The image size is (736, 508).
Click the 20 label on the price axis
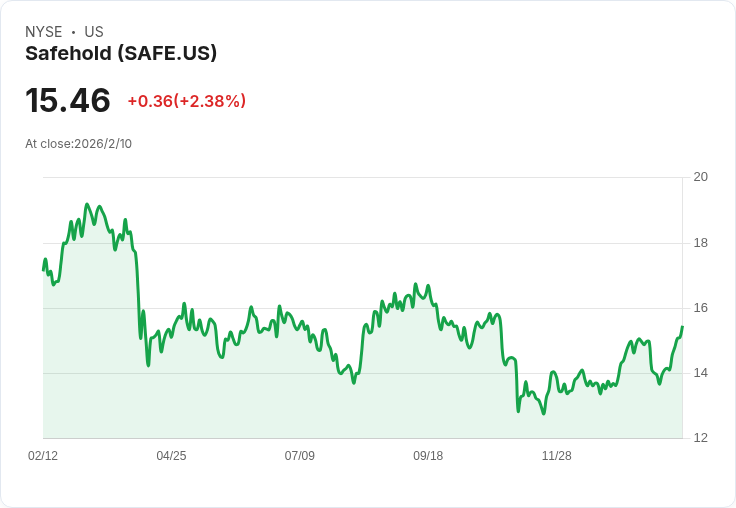pos(700,177)
